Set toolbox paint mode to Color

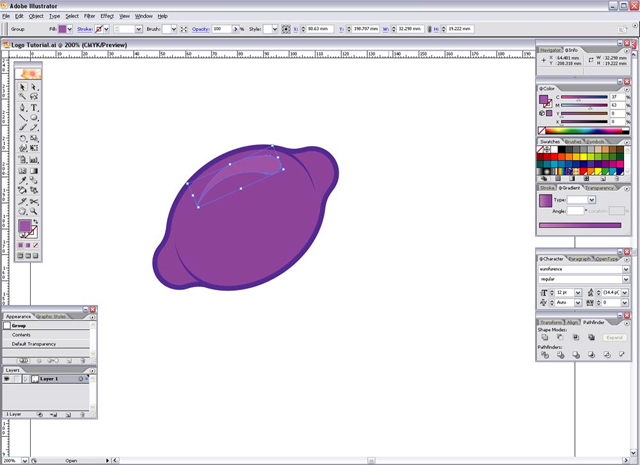(x=20, y=245)
